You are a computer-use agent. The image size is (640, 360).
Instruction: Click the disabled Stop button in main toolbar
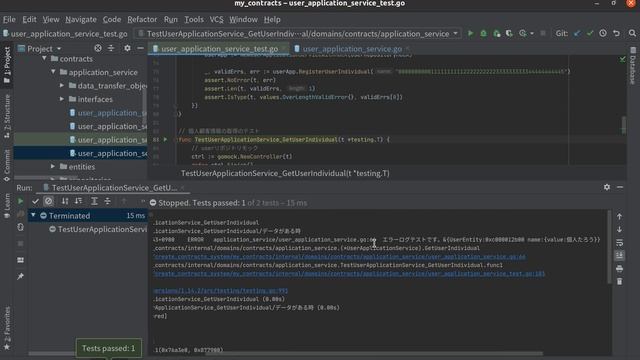point(543,33)
